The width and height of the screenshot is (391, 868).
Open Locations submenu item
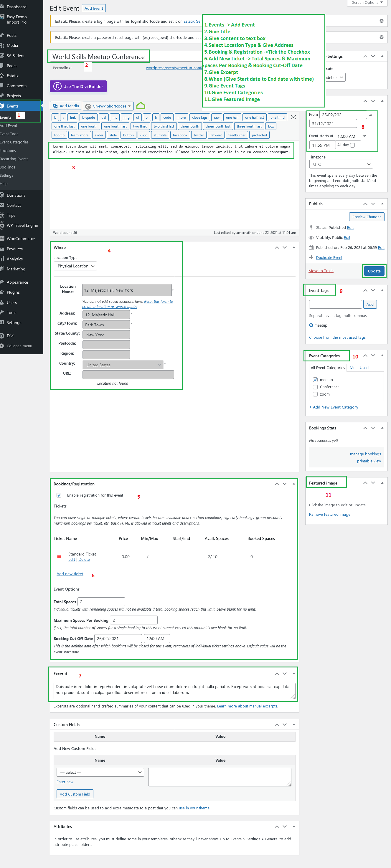pos(8,151)
